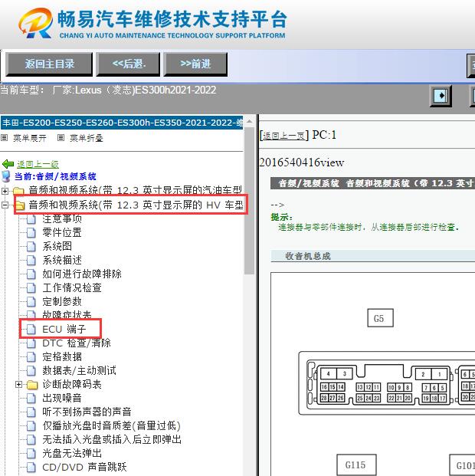The width and height of the screenshot is (475, 476).
Task: Click the green back arrow icon
Action: point(8,164)
